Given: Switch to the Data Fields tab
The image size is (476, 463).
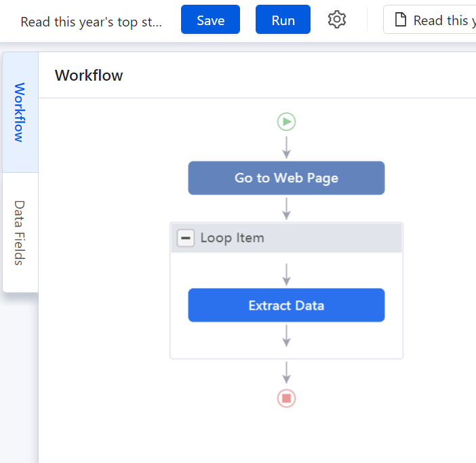Looking at the screenshot, I should pos(20,233).
